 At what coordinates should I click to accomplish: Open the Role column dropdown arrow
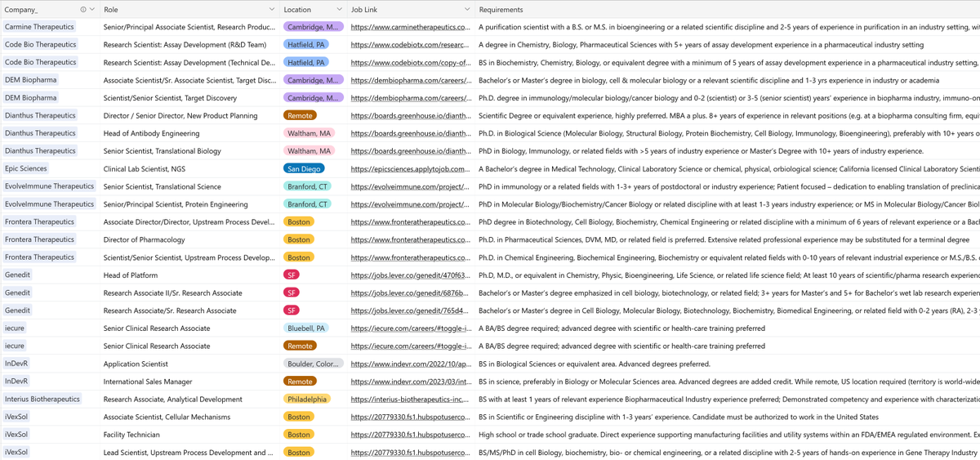(271, 10)
